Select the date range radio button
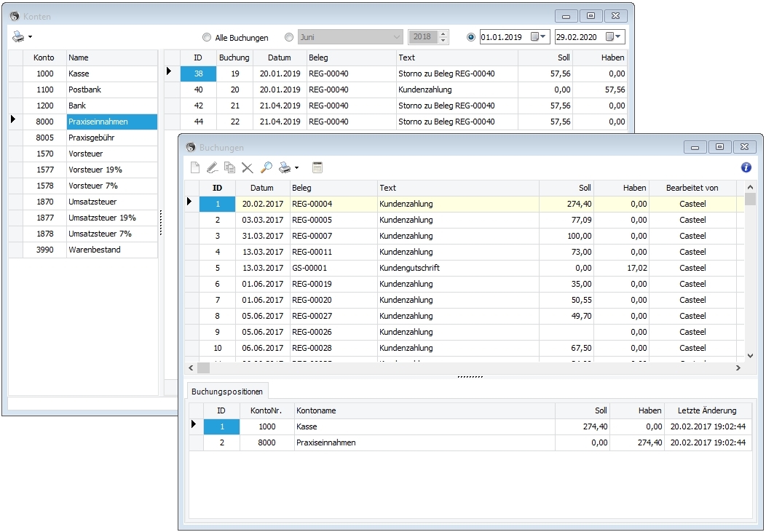 coord(470,37)
